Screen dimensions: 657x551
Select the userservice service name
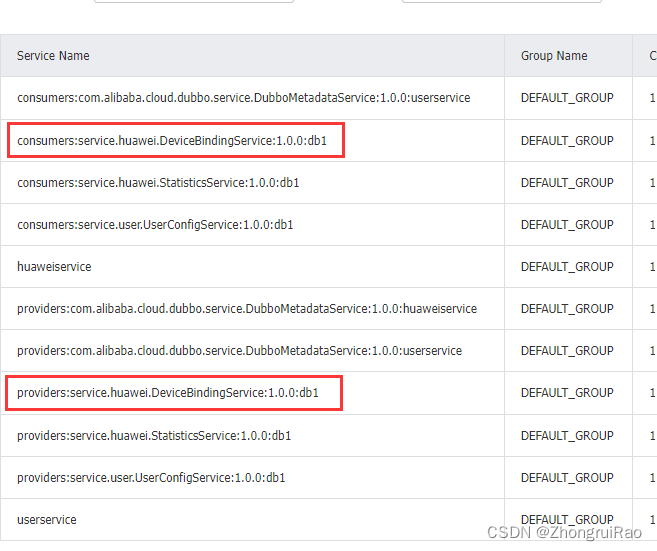(x=47, y=520)
